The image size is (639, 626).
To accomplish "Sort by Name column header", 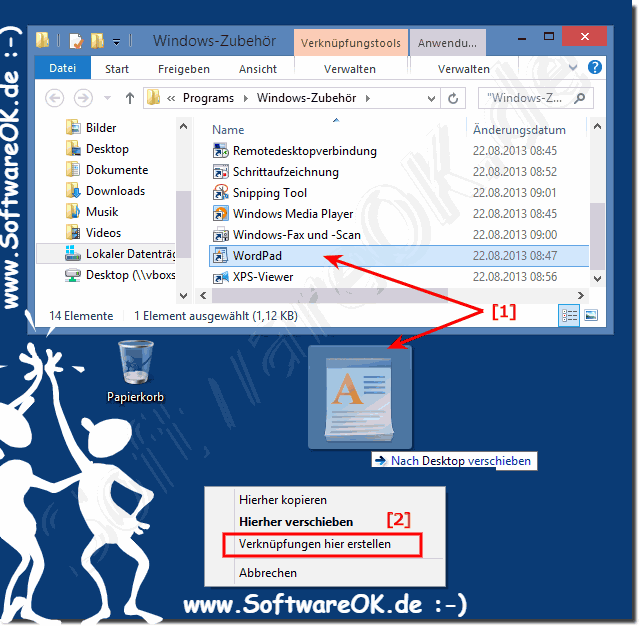I will click(228, 130).
